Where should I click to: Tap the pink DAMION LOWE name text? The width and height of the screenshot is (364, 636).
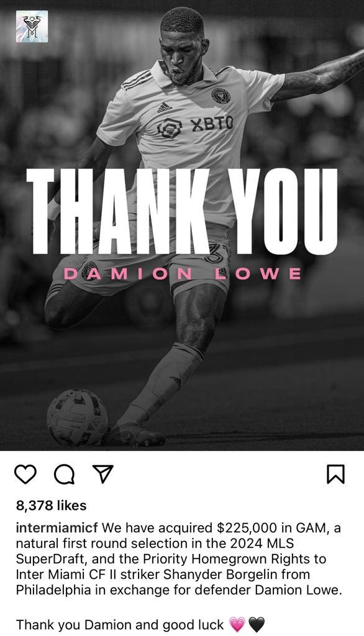(182, 274)
